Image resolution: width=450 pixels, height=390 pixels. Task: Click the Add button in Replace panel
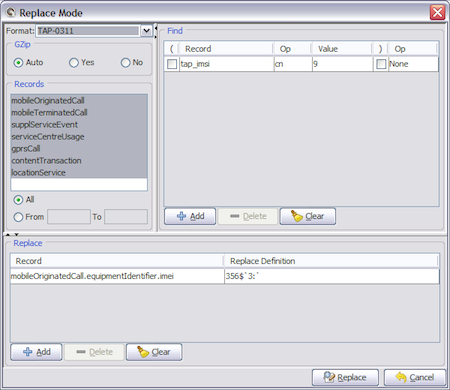pos(36,352)
